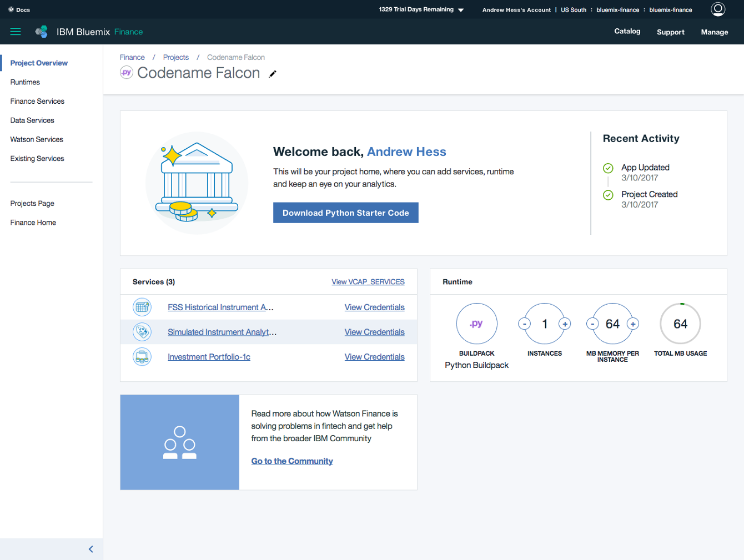Open the Manage menu

(714, 32)
